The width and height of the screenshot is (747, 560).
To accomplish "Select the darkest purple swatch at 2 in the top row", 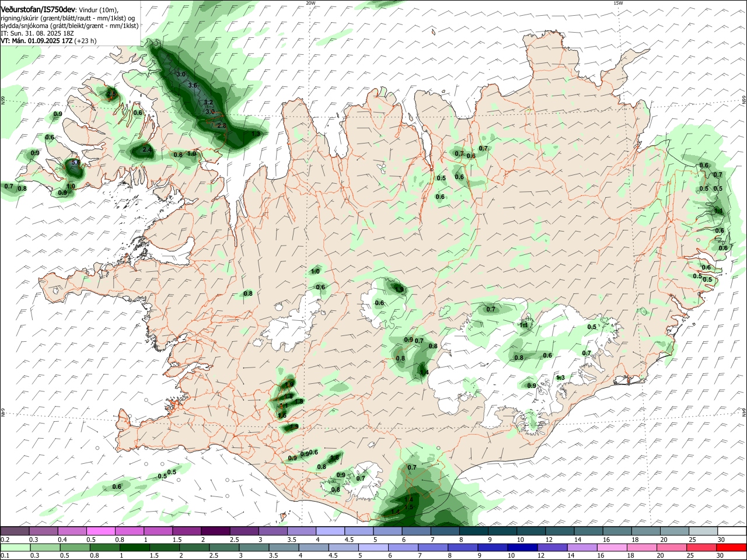I will tap(215, 531).
